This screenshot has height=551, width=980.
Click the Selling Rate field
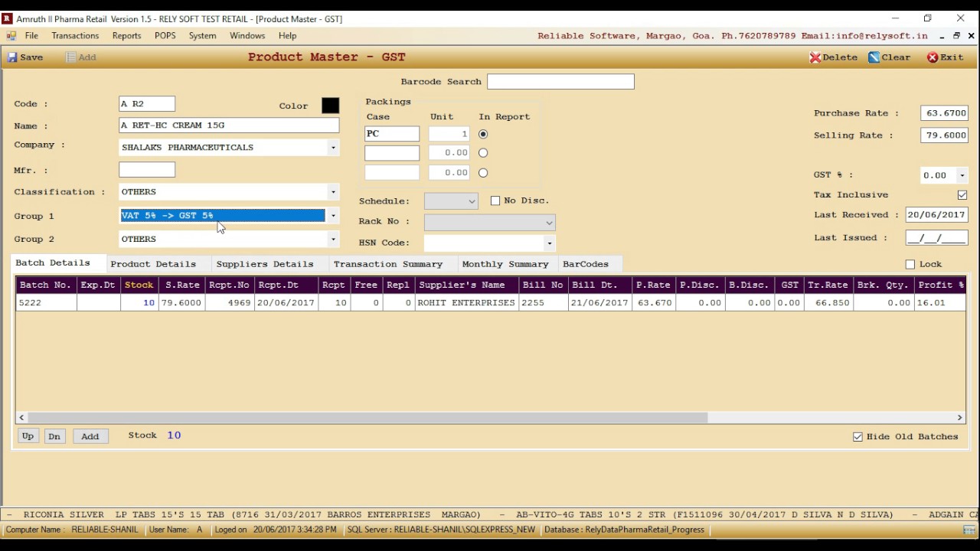click(x=945, y=135)
